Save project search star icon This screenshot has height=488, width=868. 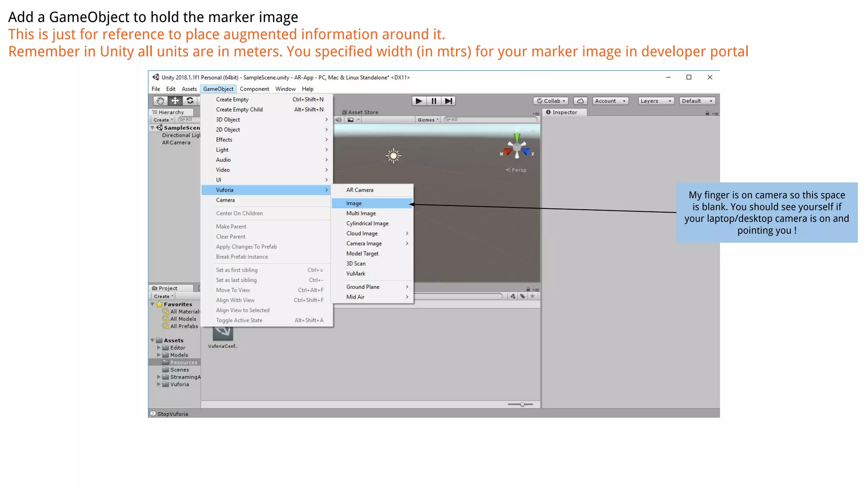pos(532,296)
